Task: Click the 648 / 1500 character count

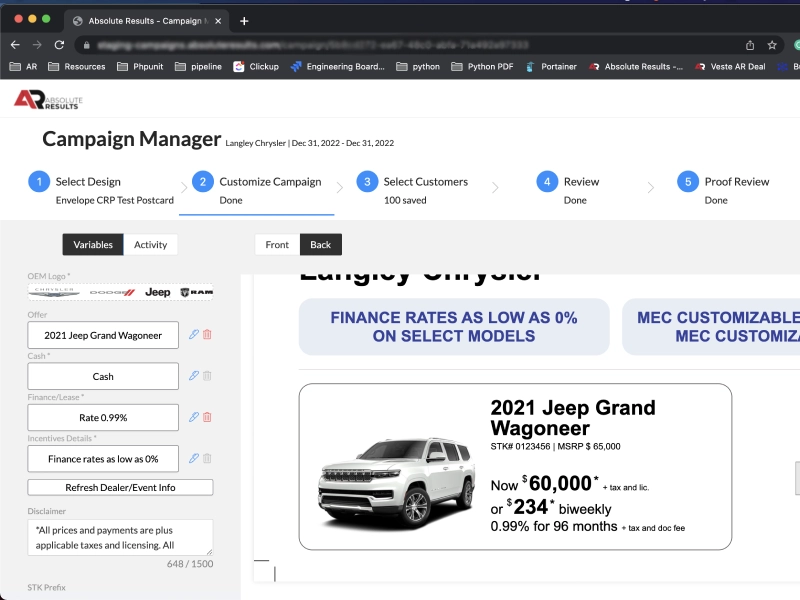Action: 190,564
